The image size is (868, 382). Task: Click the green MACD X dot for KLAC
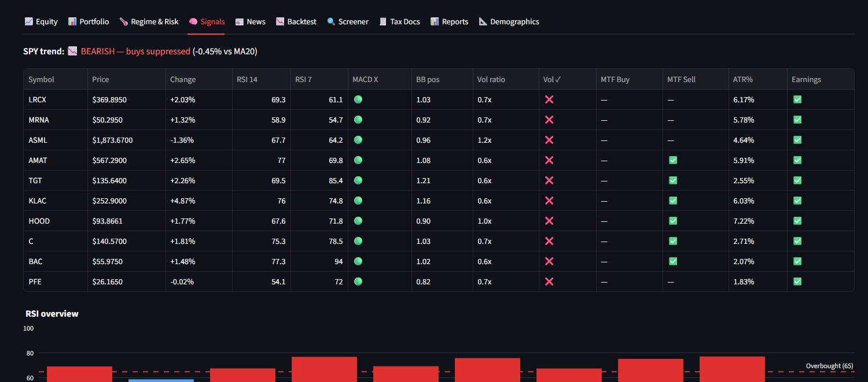358,201
